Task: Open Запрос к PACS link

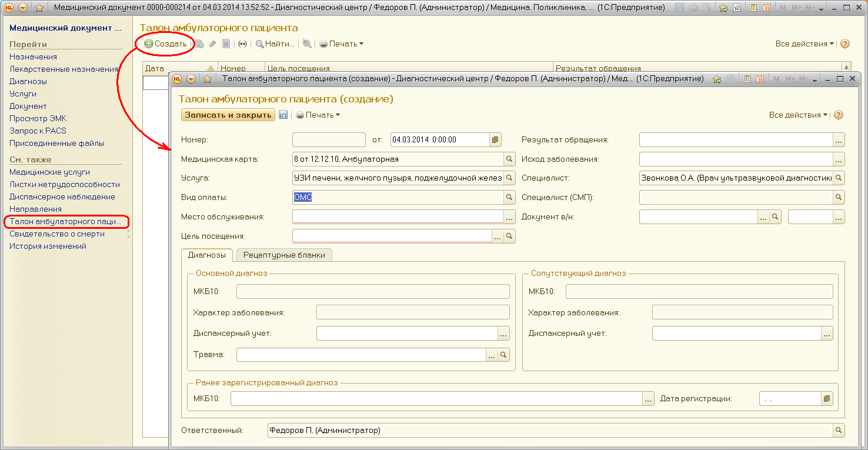Action: (x=38, y=131)
